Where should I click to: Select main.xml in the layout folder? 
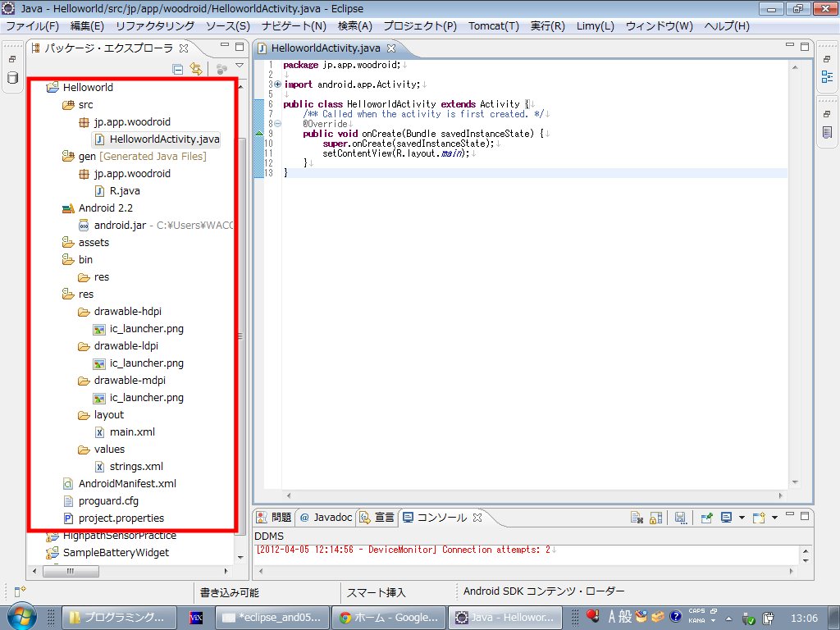point(125,431)
